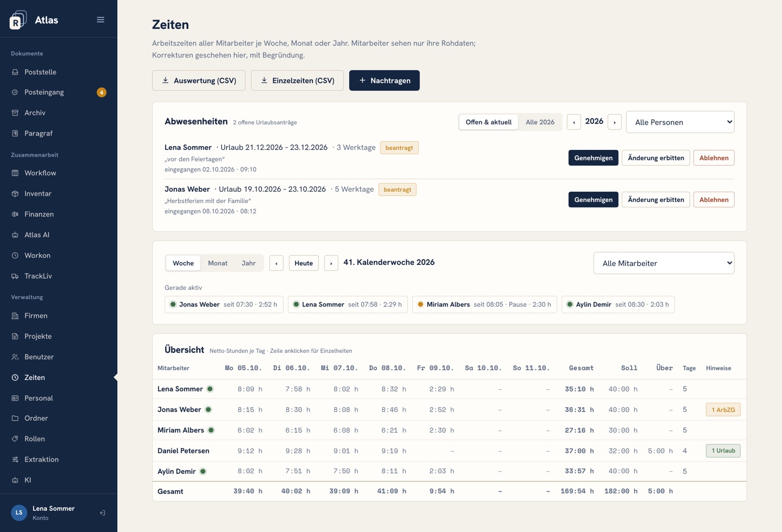
Task: Go to next year after 2026
Action: tap(615, 122)
